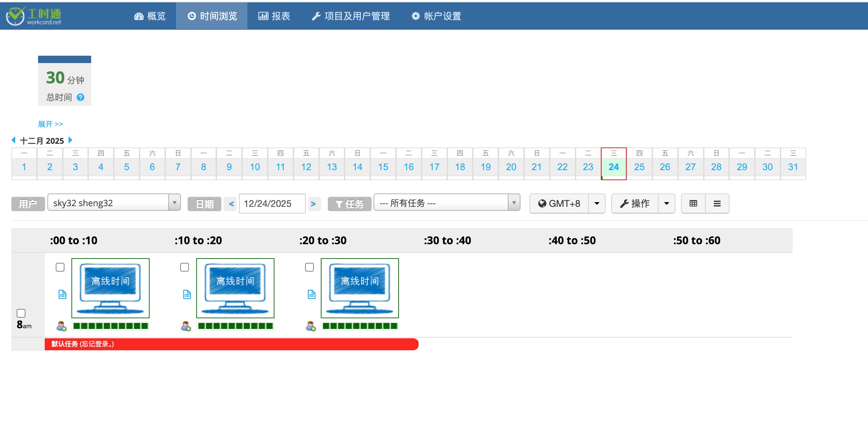Select day 25 in the calendar strip
This screenshot has height=426, width=868.
[x=639, y=167]
